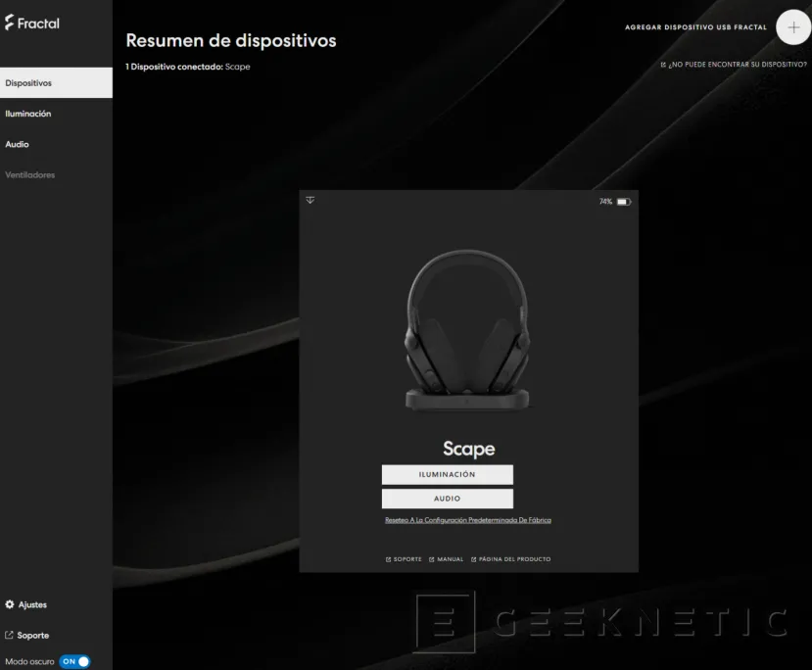The height and width of the screenshot is (670, 812).
Task: Click the Fractal logo in the sidebar
Action: [32, 23]
